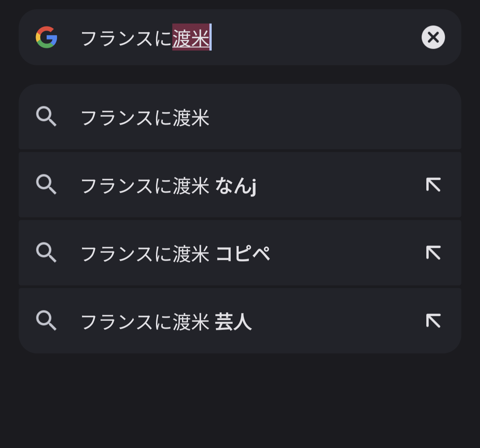Tap the bold 芸人 word in the suggestions

click(233, 322)
